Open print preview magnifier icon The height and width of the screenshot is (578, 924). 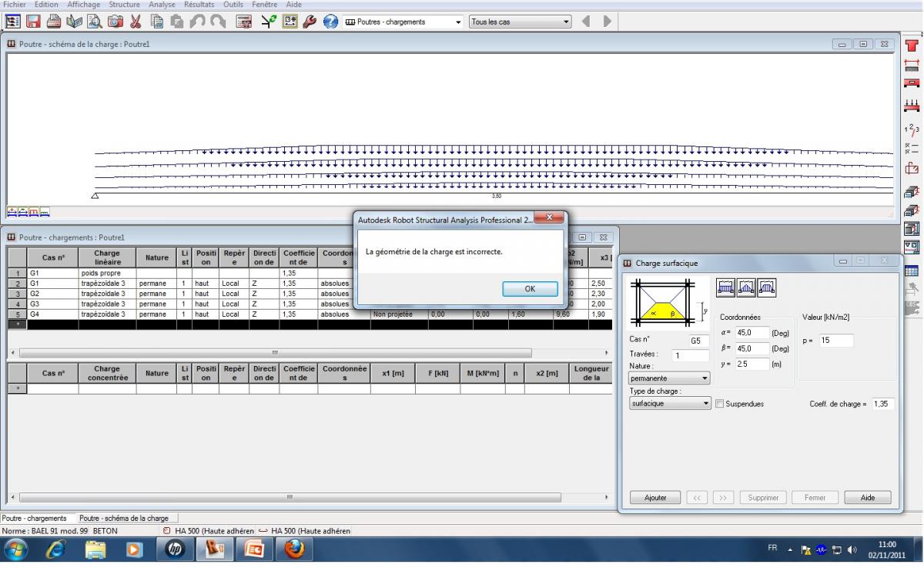click(x=96, y=22)
